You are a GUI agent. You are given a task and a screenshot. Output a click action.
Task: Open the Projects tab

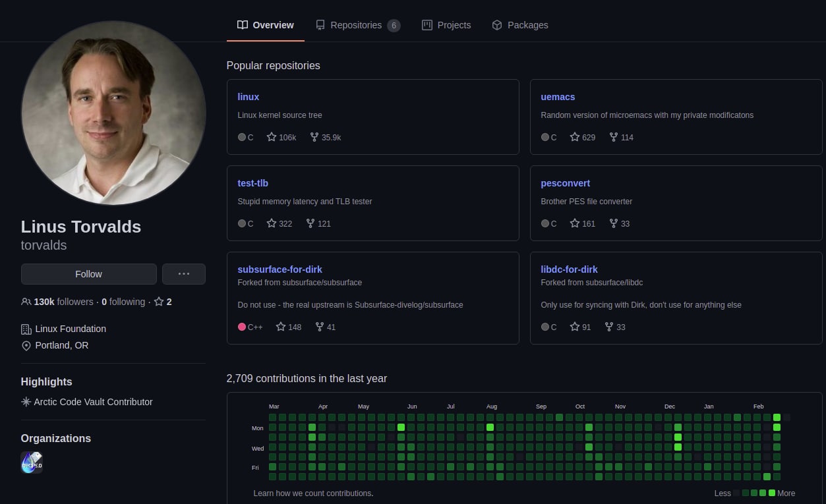(x=446, y=25)
